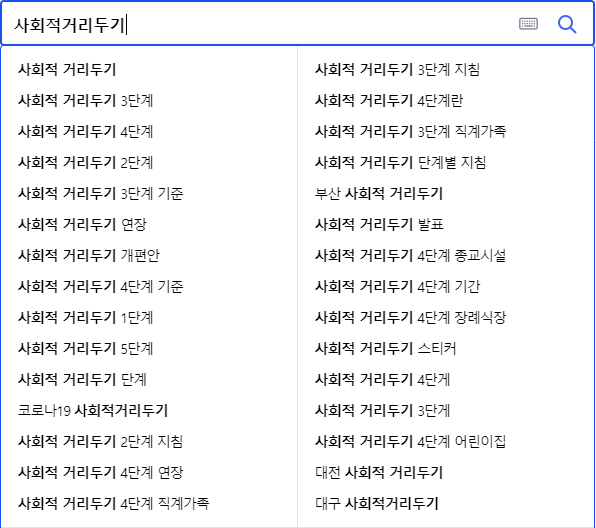Choose misspelled suggestion '사회적 거리두기 3단게'
This screenshot has height=528, width=596.
pos(382,411)
